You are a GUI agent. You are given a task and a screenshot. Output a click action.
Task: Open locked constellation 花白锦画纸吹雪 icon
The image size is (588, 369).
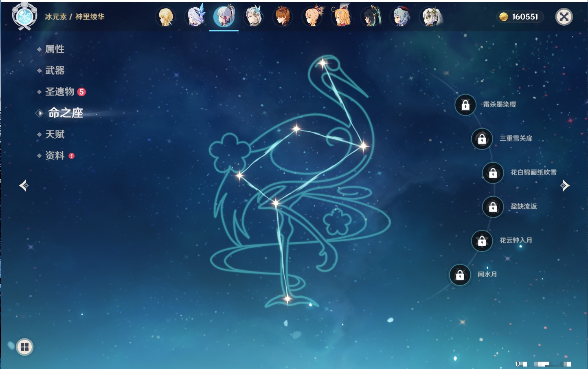coord(493,173)
